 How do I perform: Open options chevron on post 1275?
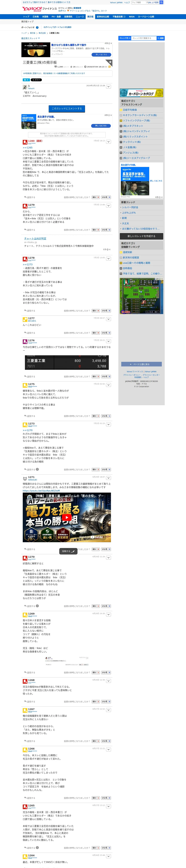(x=108, y=385)
